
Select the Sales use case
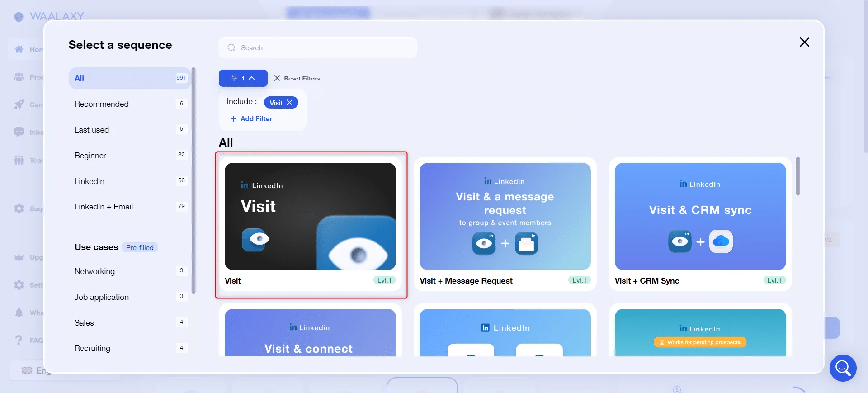(130, 323)
